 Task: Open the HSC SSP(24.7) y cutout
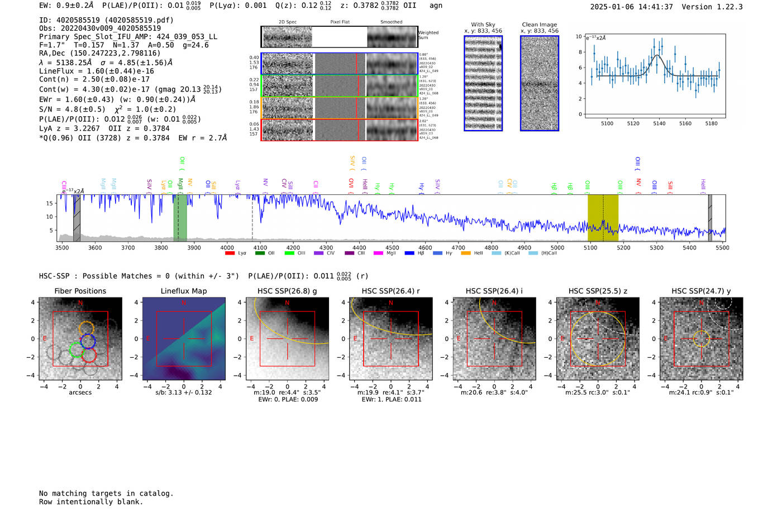702,339
